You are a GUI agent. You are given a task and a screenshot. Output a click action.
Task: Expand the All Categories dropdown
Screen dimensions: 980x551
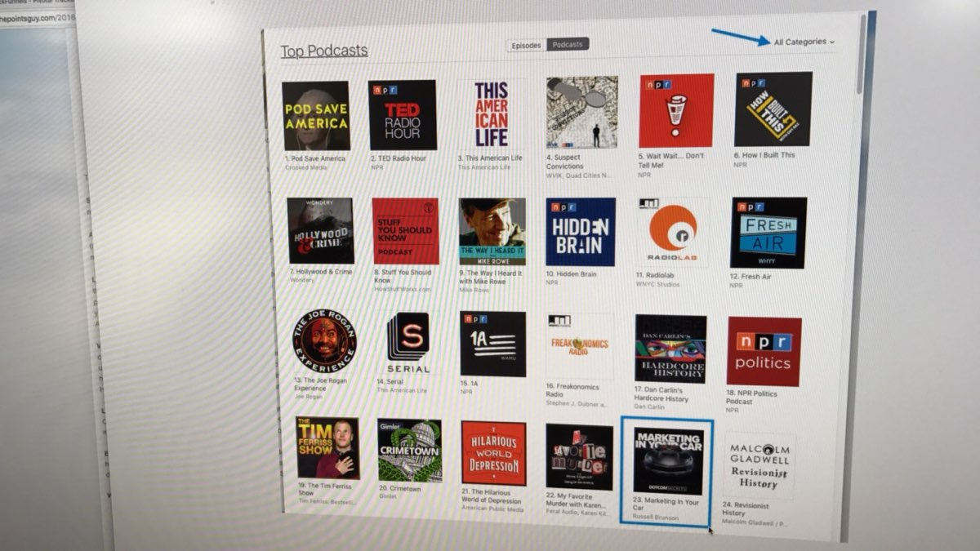point(804,42)
